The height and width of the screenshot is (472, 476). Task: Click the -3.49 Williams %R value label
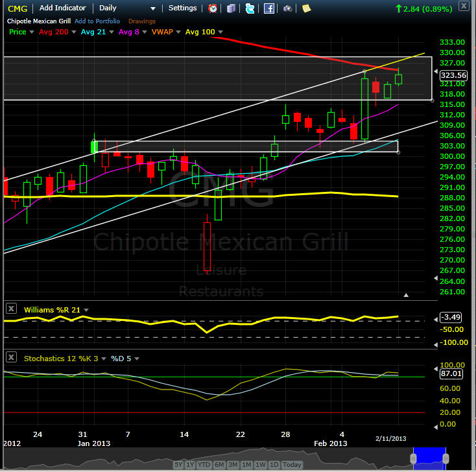coord(451,317)
